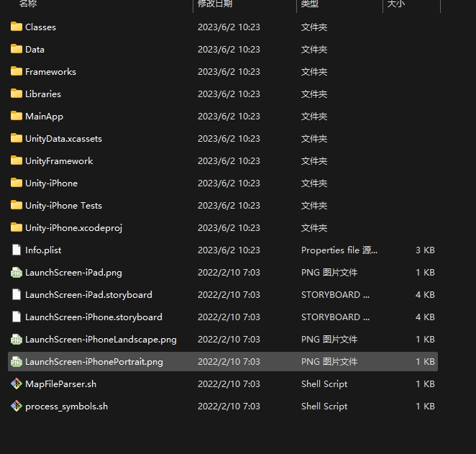The image size is (476, 454).
Task: Select the Info.plist file icon
Action: (17, 250)
